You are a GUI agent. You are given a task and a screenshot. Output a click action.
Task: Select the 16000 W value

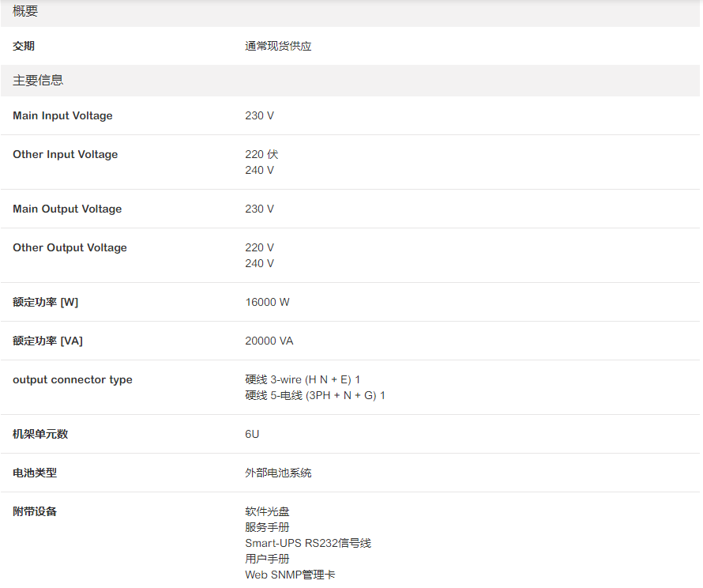click(267, 303)
